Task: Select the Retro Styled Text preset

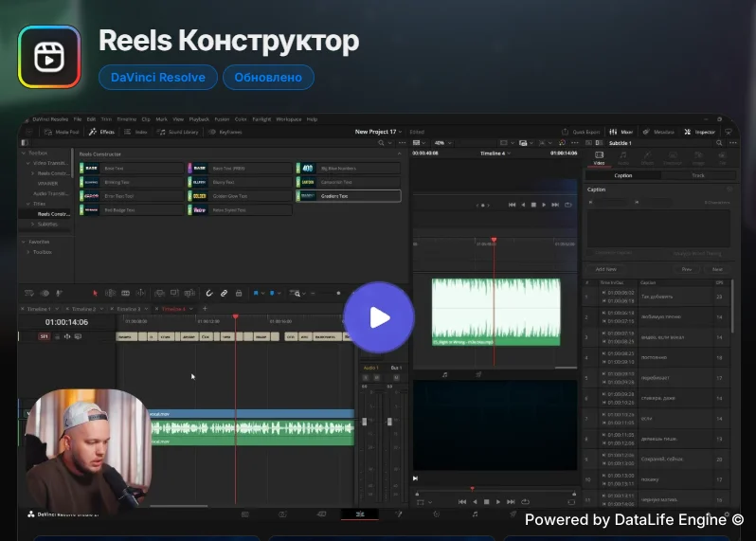Action: (240, 209)
